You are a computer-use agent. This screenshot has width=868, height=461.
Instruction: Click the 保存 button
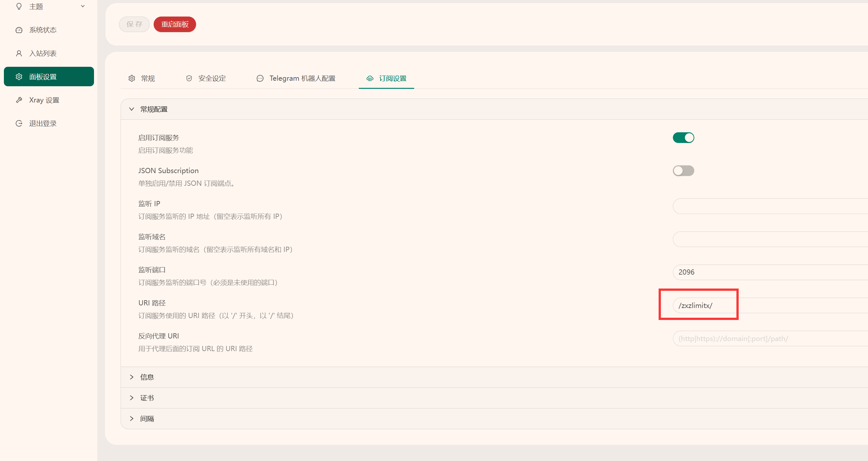134,24
